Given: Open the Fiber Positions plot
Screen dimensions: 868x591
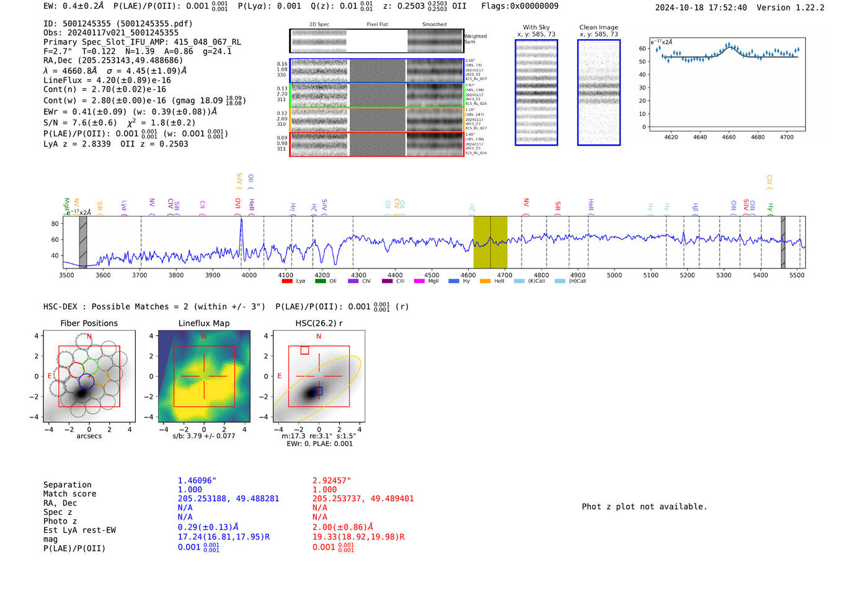Looking at the screenshot, I should (89, 376).
